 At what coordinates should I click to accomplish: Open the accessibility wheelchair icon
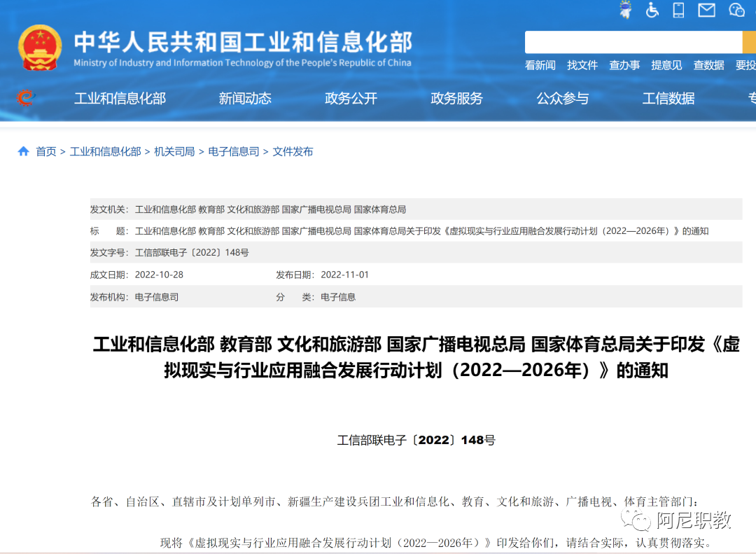pyautogui.click(x=652, y=10)
